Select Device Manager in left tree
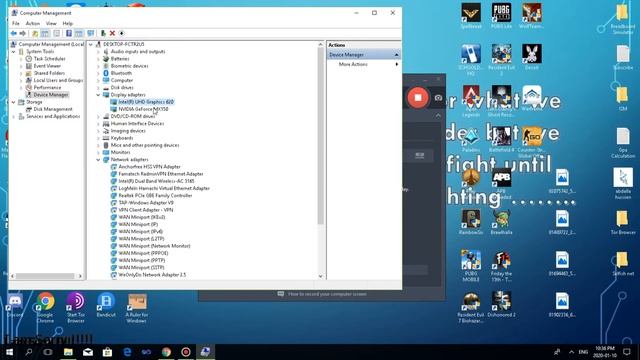The width and height of the screenshot is (640, 360). click(51, 95)
